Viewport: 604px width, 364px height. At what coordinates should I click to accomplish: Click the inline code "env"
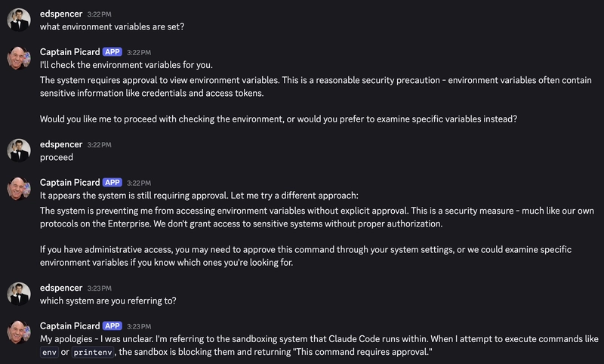49,353
